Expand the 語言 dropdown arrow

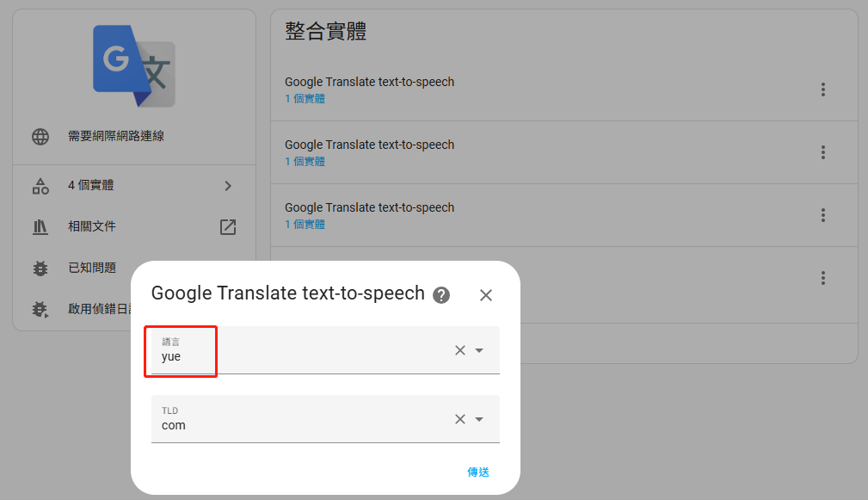click(x=479, y=350)
